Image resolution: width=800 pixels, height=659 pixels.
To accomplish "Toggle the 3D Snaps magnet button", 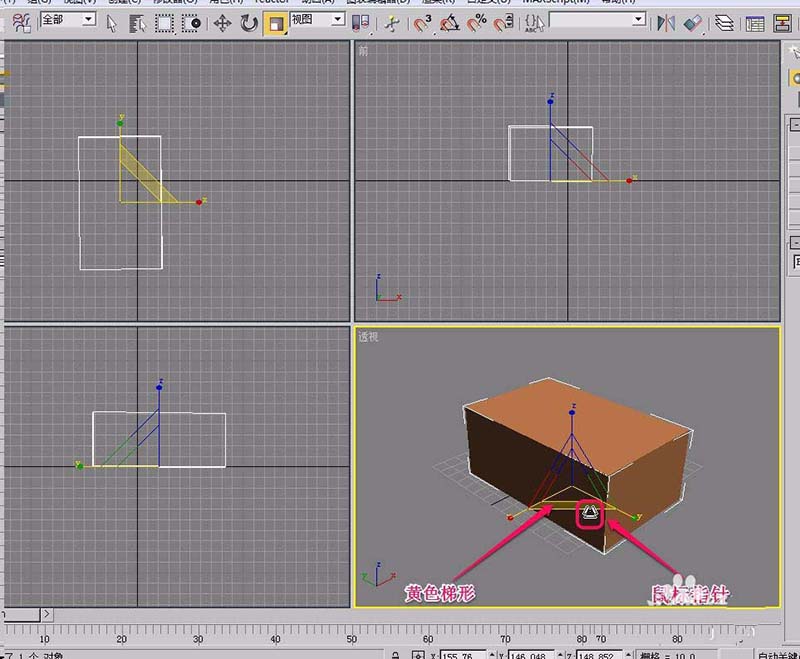I will click(x=423, y=22).
